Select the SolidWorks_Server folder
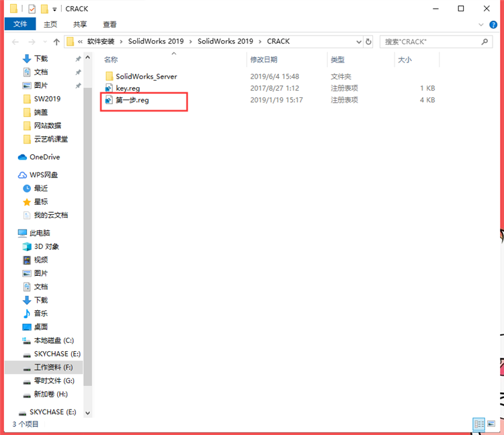The image size is (504, 435). [x=146, y=77]
